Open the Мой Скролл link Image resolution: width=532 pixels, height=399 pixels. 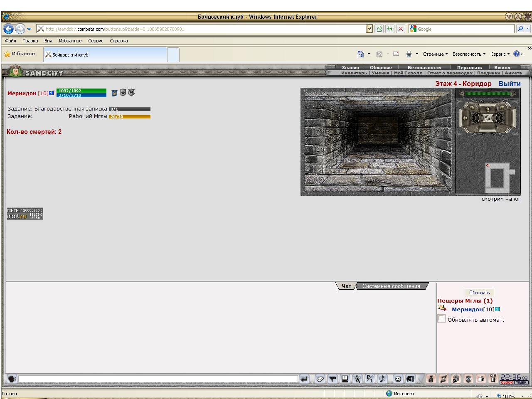click(408, 73)
